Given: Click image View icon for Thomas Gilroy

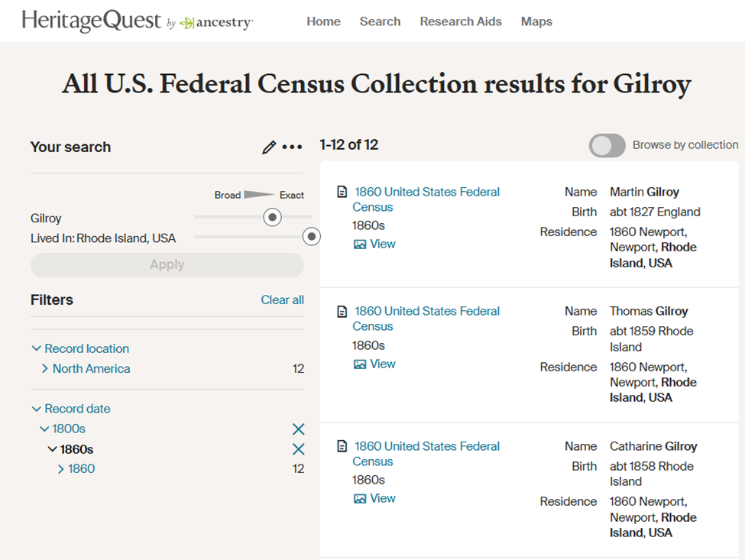Looking at the screenshot, I should pos(360,364).
